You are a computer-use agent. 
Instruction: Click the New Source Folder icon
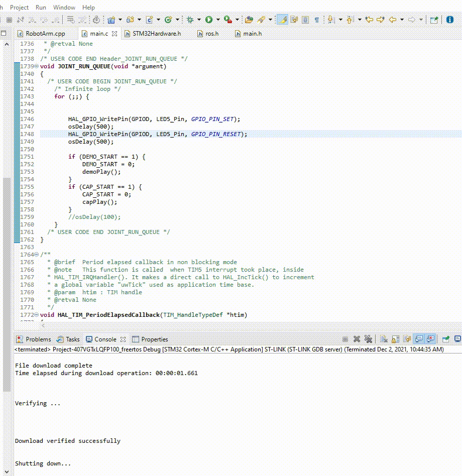[x=130, y=20]
